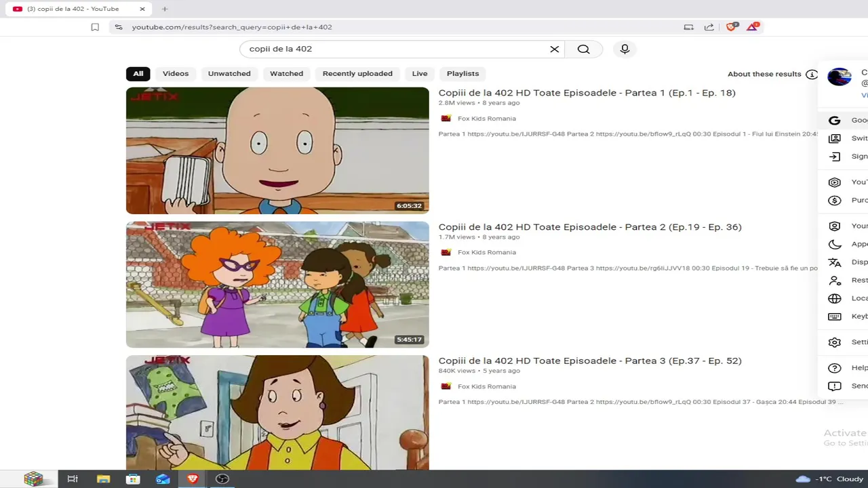Click the install/cast screen icon in address bar
This screenshot has width=868, height=488.
688,27
